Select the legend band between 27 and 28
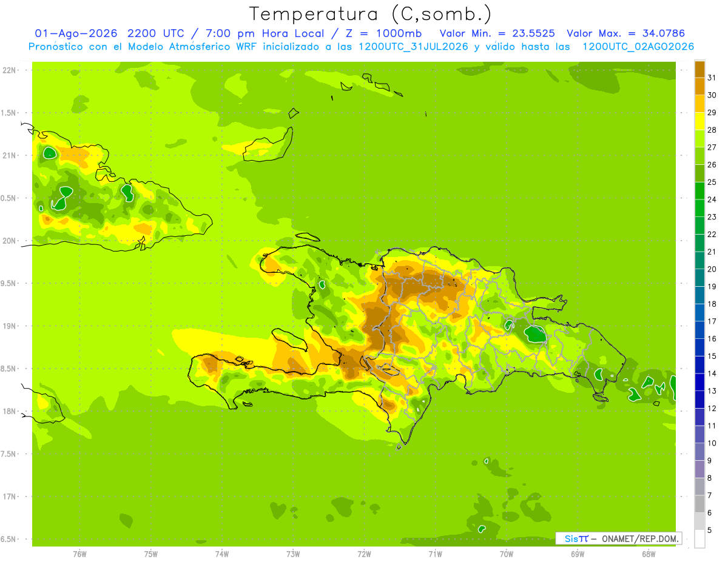Screen dimensions: 728x562 [699, 138]
